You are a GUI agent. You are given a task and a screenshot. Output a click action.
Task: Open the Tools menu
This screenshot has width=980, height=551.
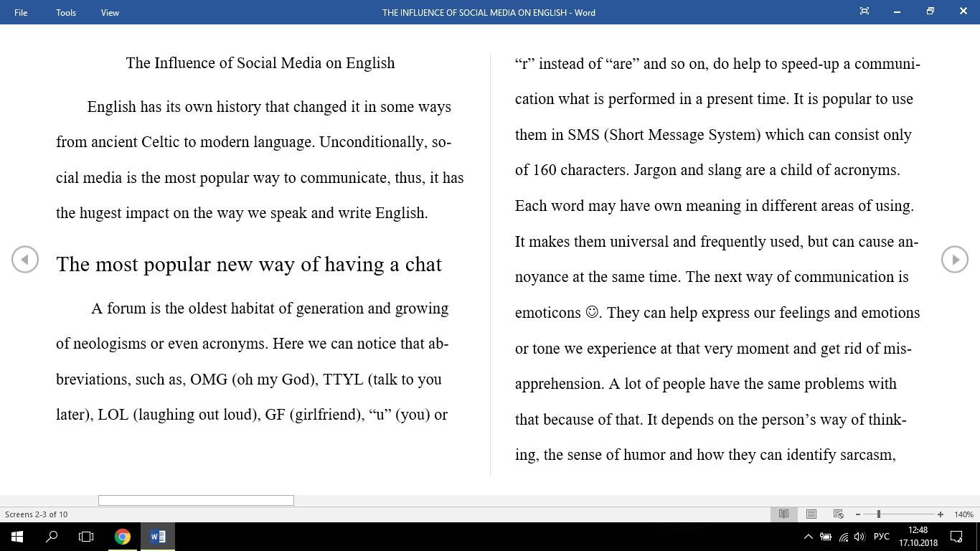[x=66, y=12]
